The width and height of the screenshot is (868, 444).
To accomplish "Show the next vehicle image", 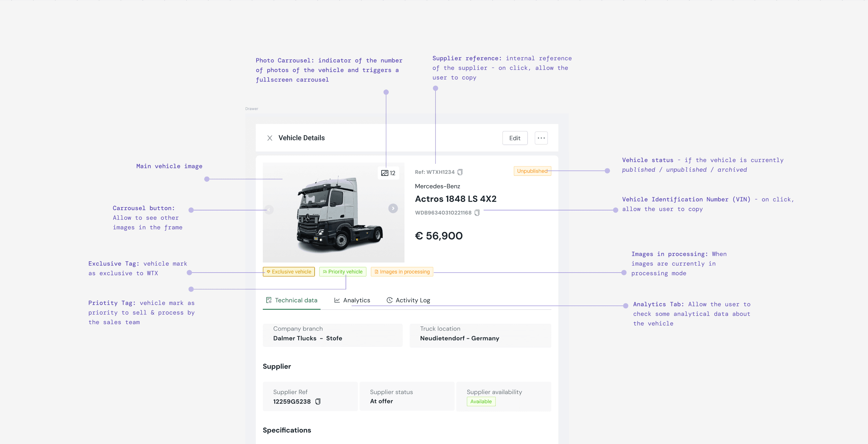I will [393, 208].
